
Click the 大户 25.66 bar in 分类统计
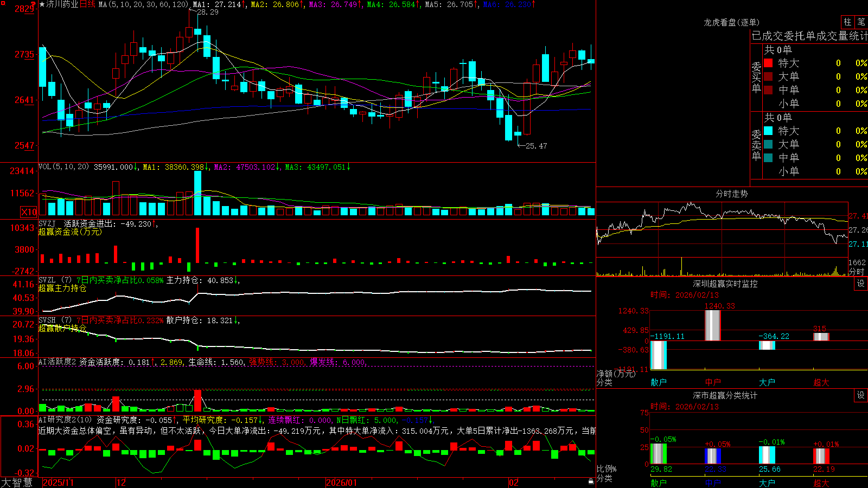coord(767,455)
